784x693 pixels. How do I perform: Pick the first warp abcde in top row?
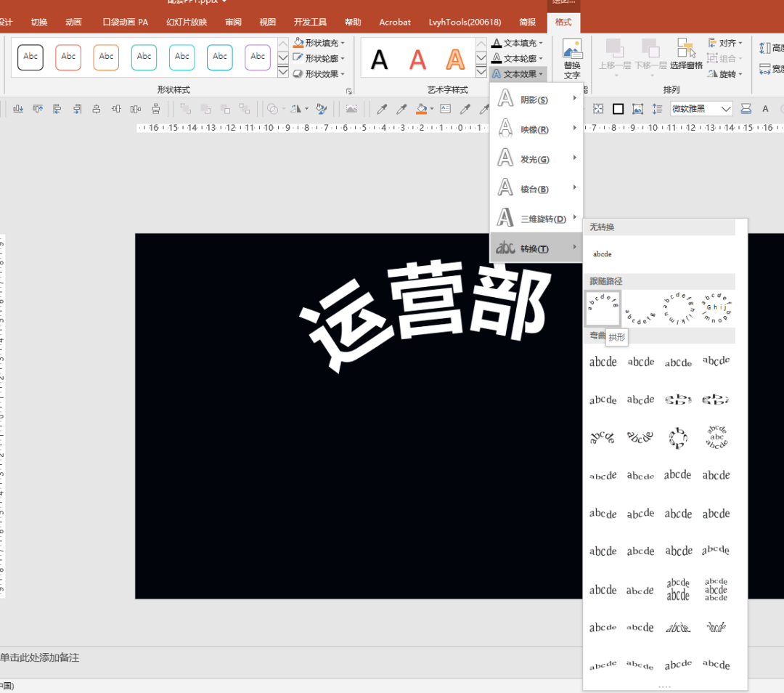coord(603,362)
